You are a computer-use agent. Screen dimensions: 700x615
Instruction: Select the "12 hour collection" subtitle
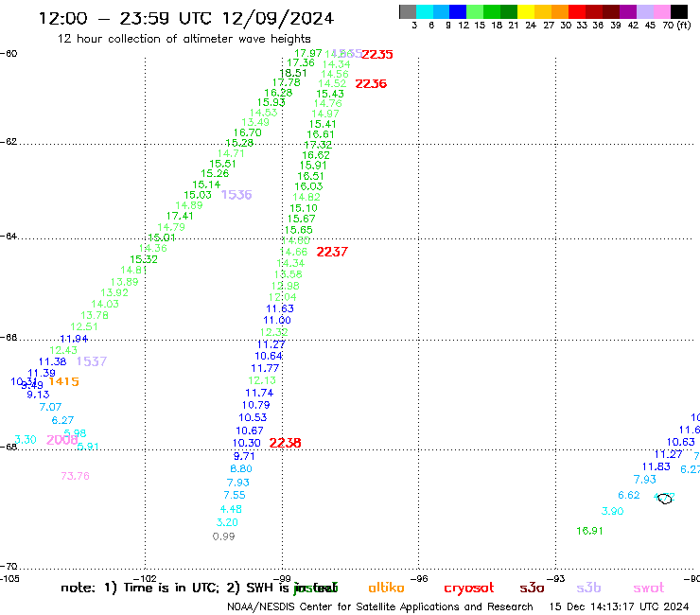(x=184, y=39)
